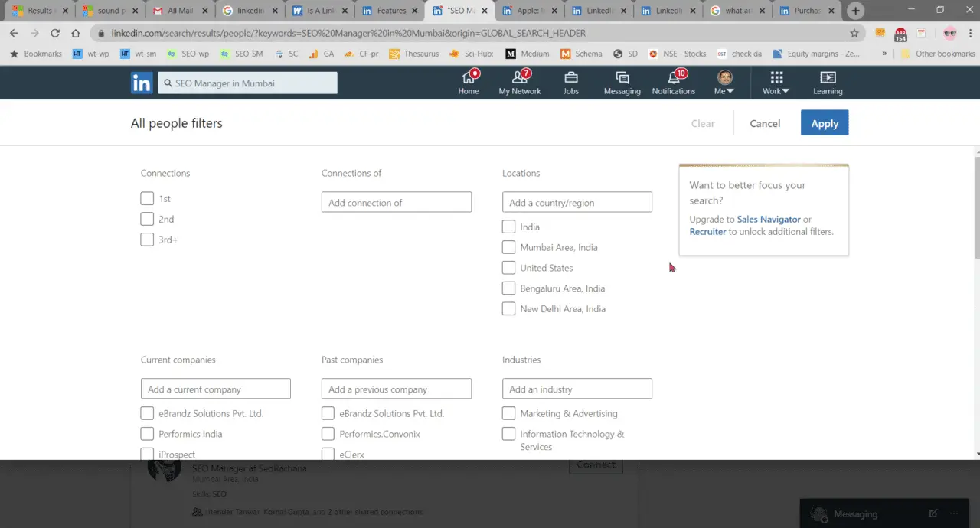Viewport: 980px width, 528px height.
Task: Click the browser Home button
Action: pos(75,33)
